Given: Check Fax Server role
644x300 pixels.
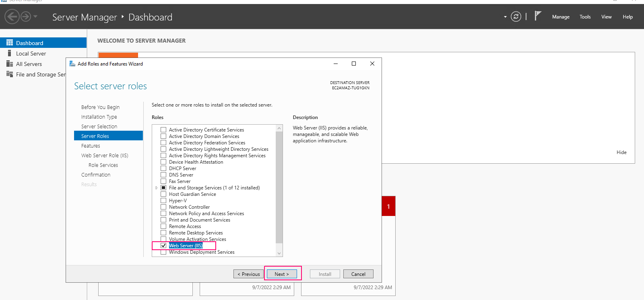Looking at the screenshot, I should pyautogui.click(x=163, y=181).
